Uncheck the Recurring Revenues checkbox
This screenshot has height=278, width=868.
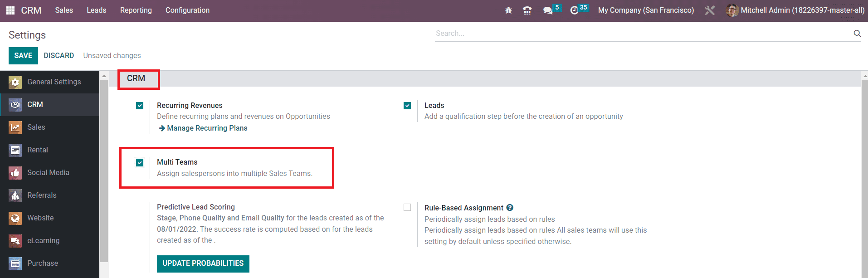click(140, 106)
